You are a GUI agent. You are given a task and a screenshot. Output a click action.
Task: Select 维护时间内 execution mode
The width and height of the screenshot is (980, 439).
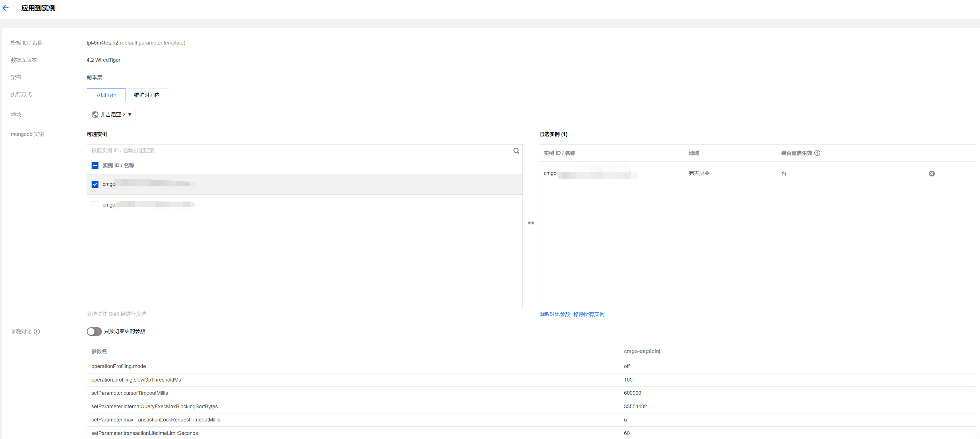point(147,95)
